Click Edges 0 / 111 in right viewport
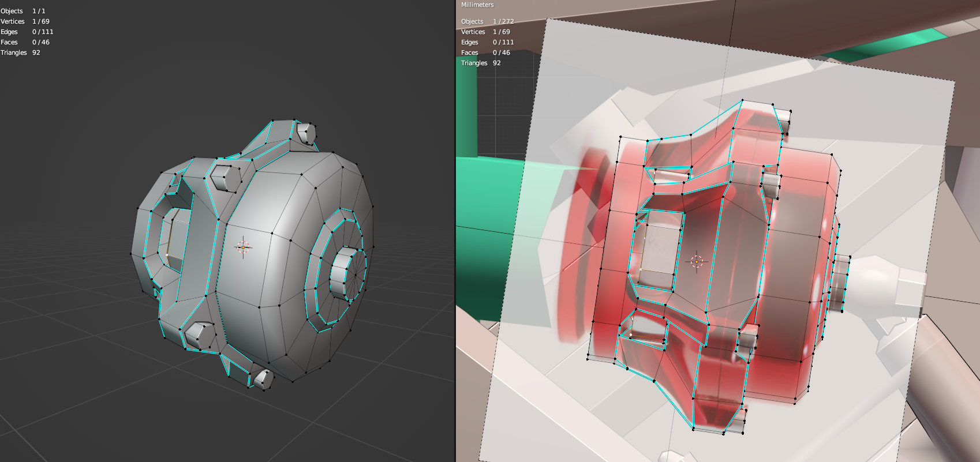This screenshot has height=462, width=980. (488, 42)
